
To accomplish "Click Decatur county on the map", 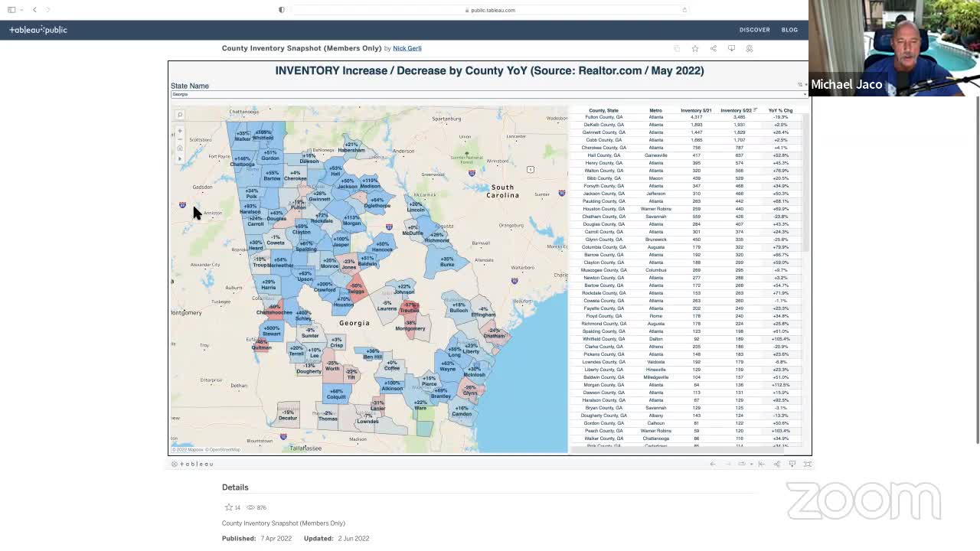I will 288,416.
